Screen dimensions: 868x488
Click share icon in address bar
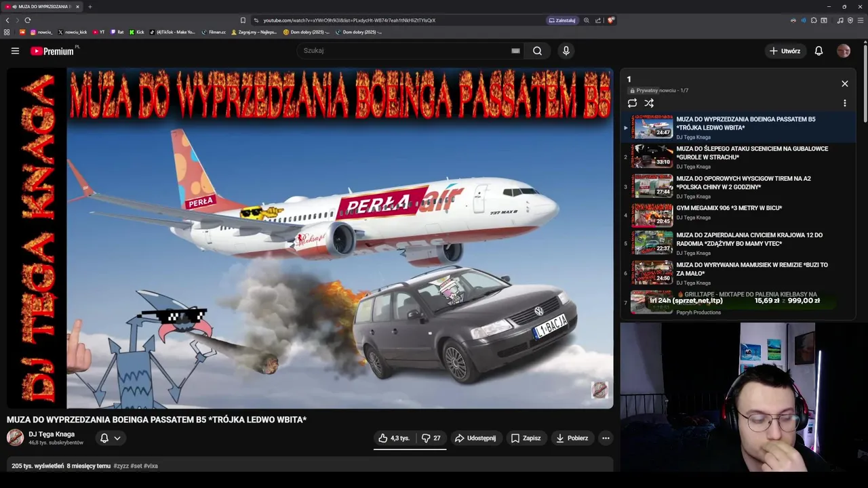click(598, 20)
